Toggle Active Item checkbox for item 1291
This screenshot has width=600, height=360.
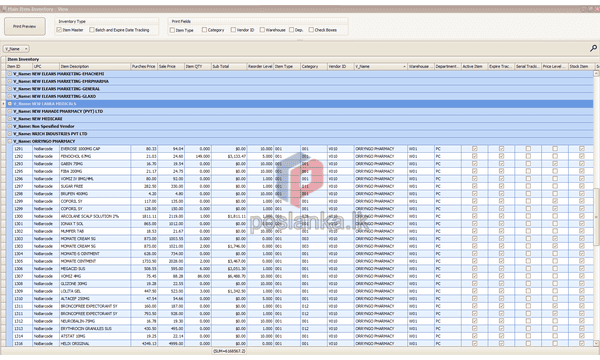click(x=474, y=149)
